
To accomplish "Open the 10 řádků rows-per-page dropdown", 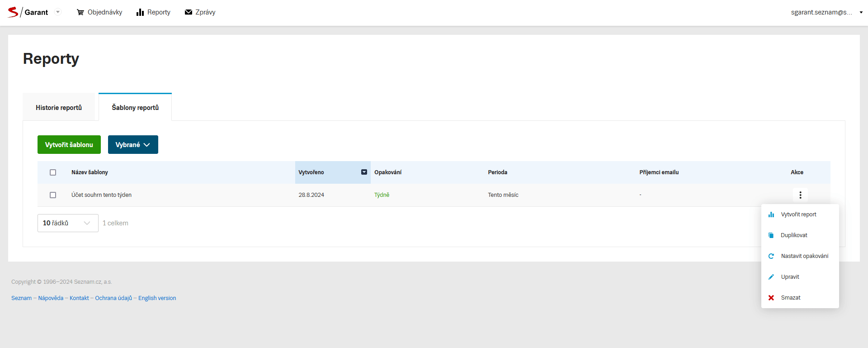I will (x=68, y=223).
